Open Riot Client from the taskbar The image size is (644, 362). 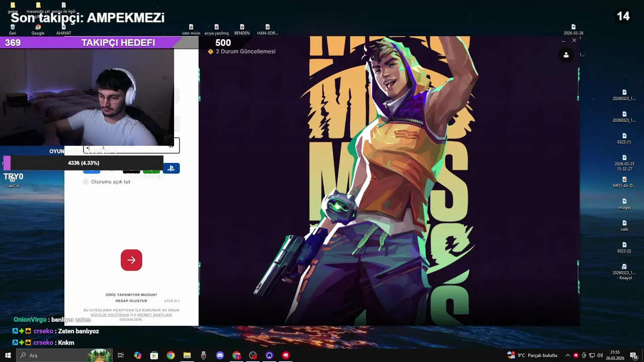[x=286, y=355]
